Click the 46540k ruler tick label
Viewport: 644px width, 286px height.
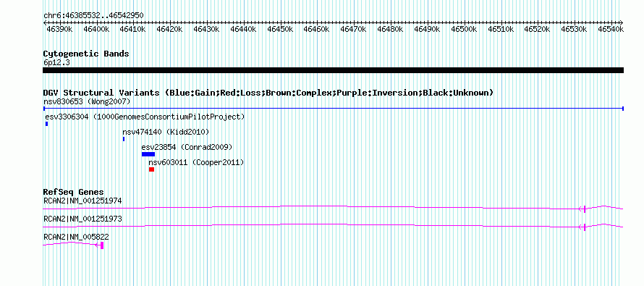[x=611, y=29]
